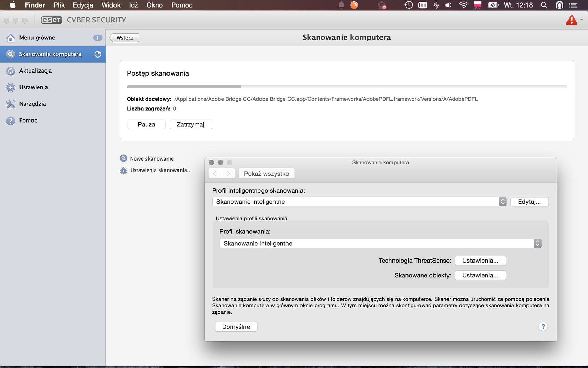The width and height of the screenshot is (588, 368).
Task: Click the Polish flag input source icon
Action: pyautogui.click(x=478, y=5)
